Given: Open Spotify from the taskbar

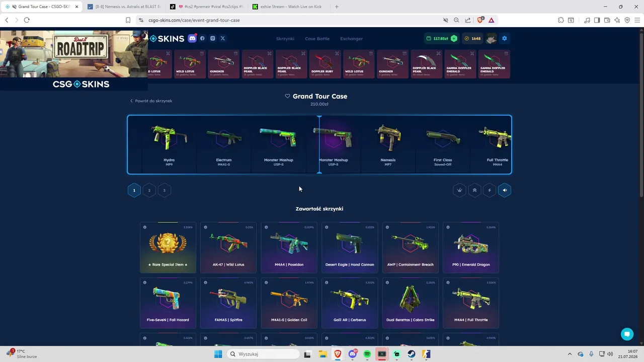Looking at the screenshot, I should (x=367, y=354).
